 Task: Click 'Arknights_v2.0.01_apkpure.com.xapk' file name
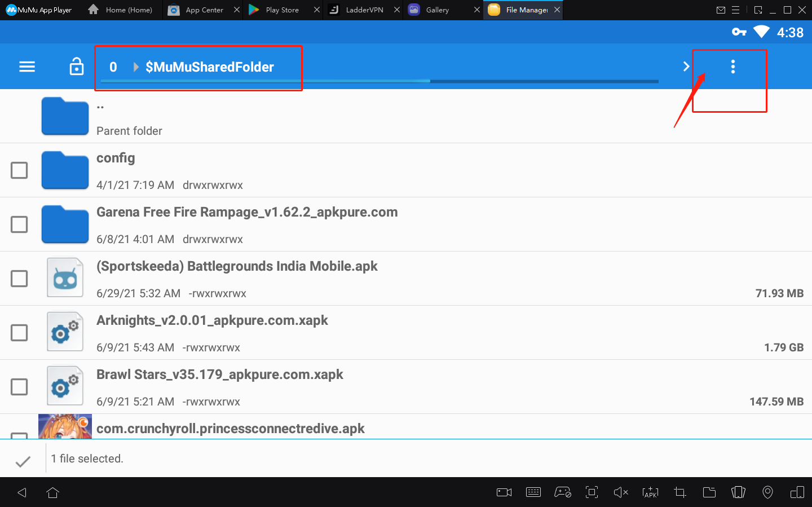[212, 320]
